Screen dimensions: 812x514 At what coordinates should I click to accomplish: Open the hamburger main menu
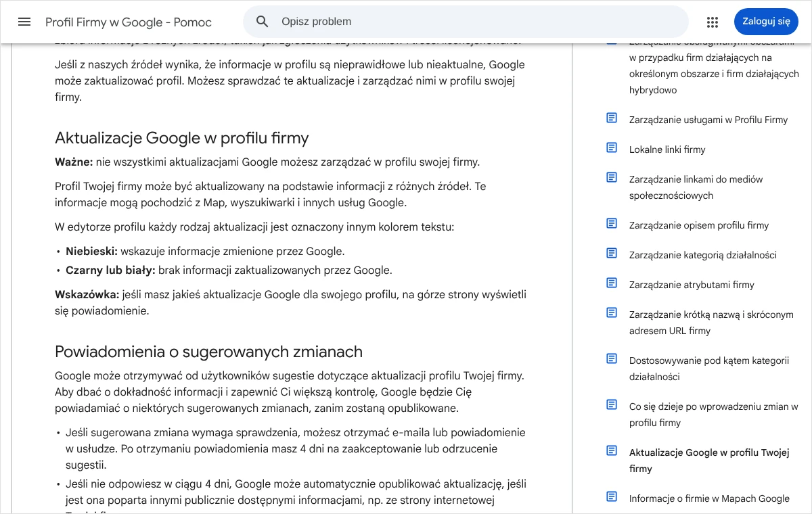click(24, 22)
